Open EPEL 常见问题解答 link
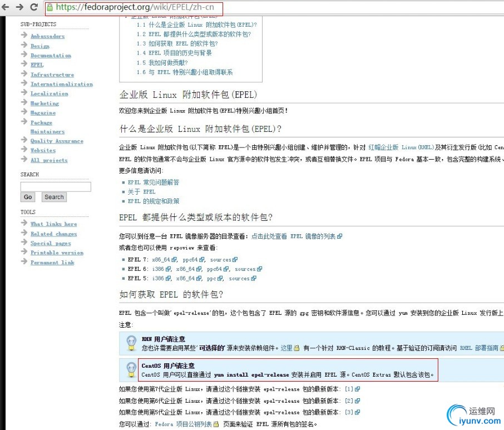Image resolution: width=504 pixels, height=430 pixels. (154, 182)
